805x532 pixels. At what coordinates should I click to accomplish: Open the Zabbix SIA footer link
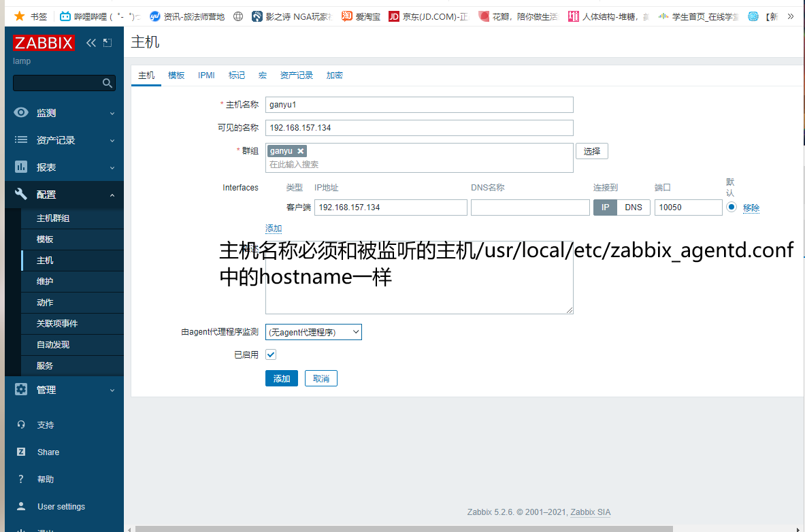coord(591,512)
